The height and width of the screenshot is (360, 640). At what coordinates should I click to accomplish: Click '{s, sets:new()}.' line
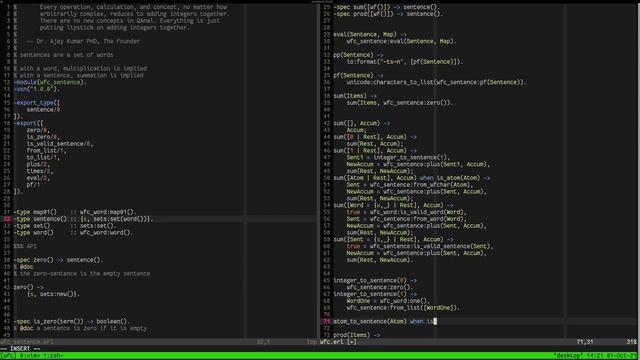(x=53, y=294)
